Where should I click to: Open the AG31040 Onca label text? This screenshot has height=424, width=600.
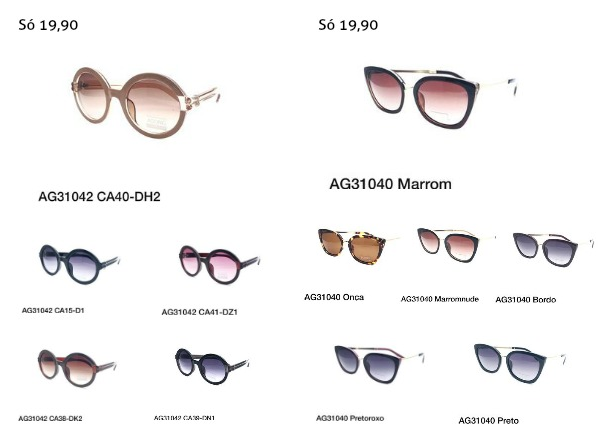(x=334, y=297)
